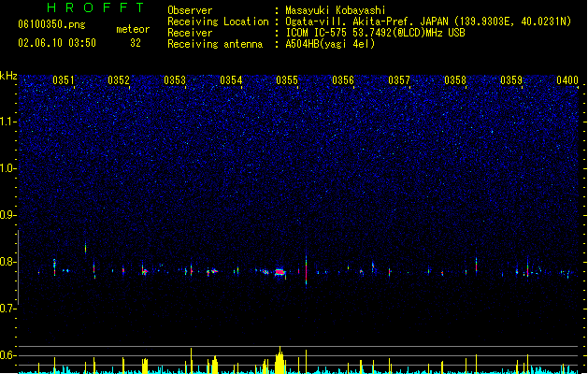Click the 0.9 kHz axis label

point(7,215)
